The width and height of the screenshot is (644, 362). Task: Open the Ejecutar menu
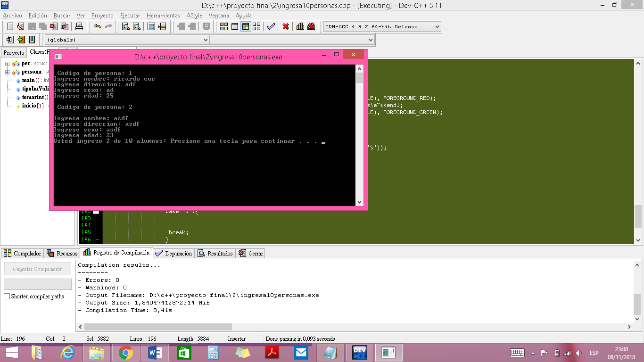click(130, 16)
